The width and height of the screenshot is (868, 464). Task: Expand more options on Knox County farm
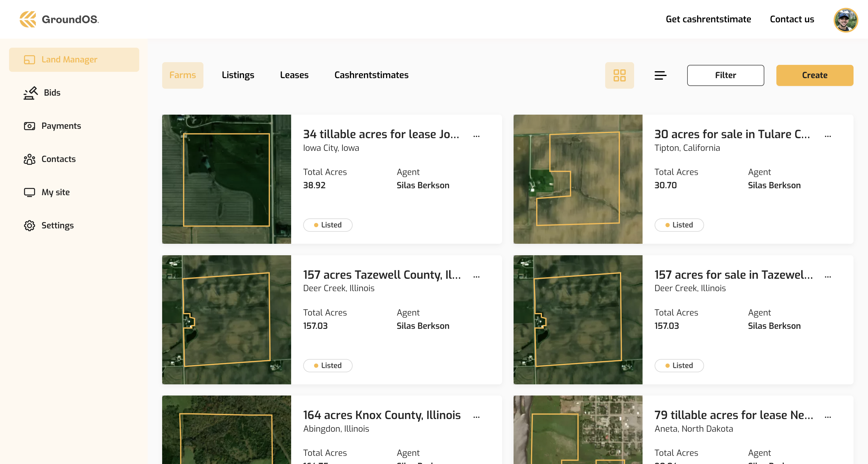pos(476,417)
